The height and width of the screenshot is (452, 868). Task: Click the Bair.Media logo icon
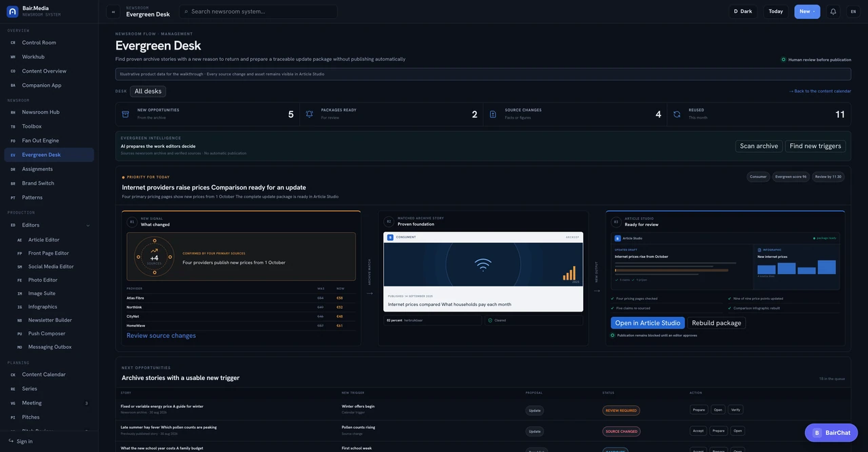(12, 12)
